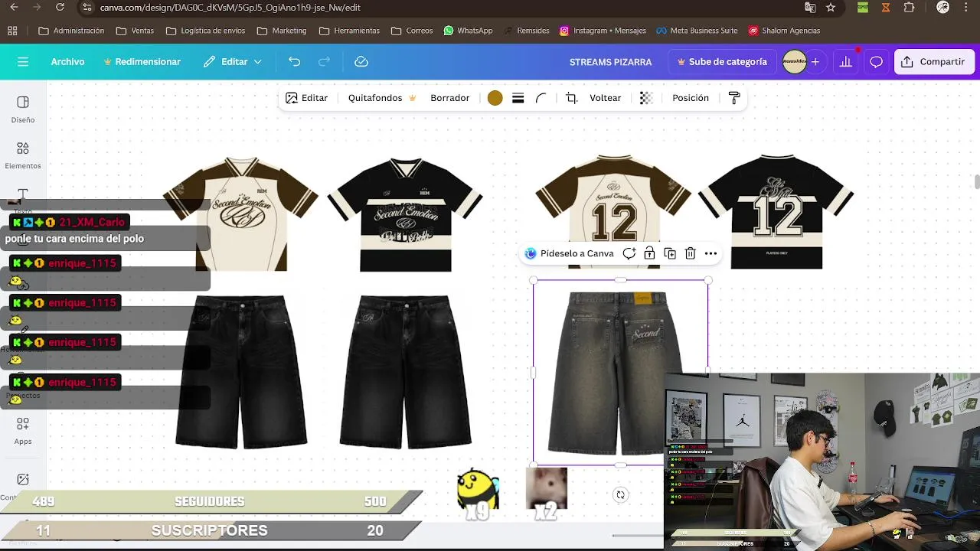
Task: Apply Quitafondos background remover
Action: [x=382, y=98]
